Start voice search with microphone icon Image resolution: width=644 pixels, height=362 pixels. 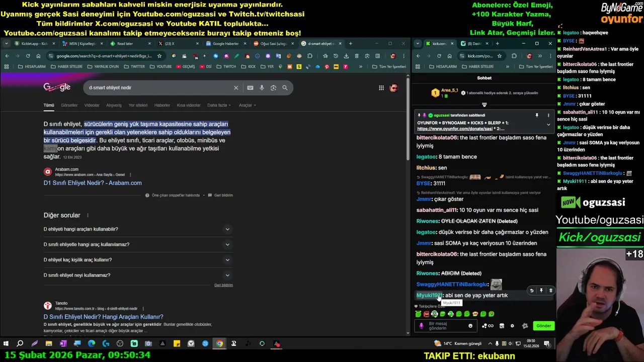[262, 87]
